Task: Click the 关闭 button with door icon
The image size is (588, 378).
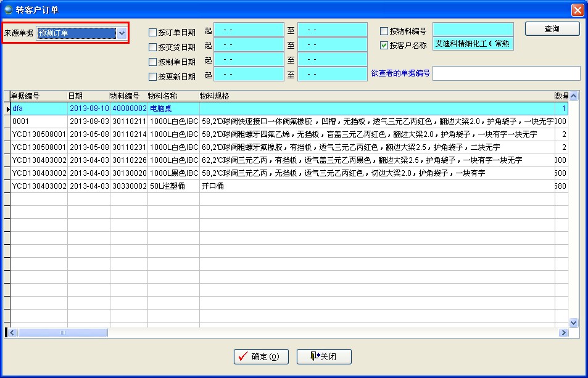Action: pyautogui.click(x=324, y=356)
